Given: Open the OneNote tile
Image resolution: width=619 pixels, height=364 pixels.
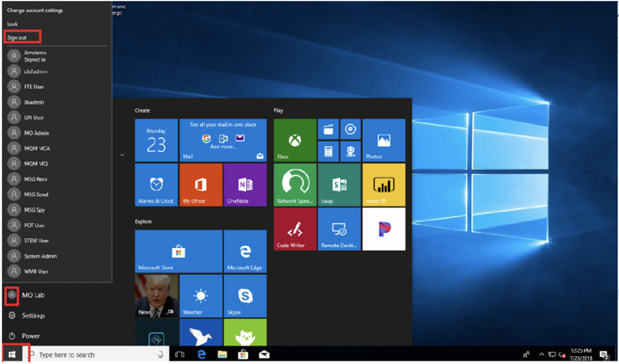Looking at the screenshot, I should (x=245, y=185).
